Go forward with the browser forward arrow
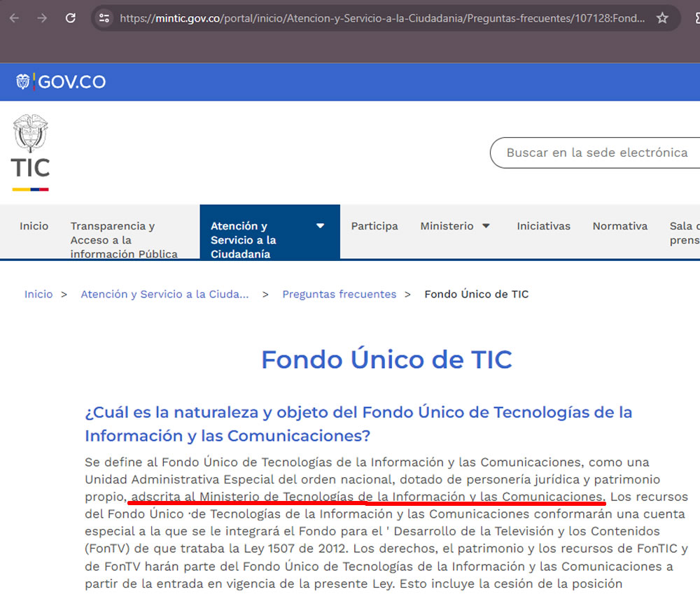Screen dimensions: 700x594 click(42, 18)
